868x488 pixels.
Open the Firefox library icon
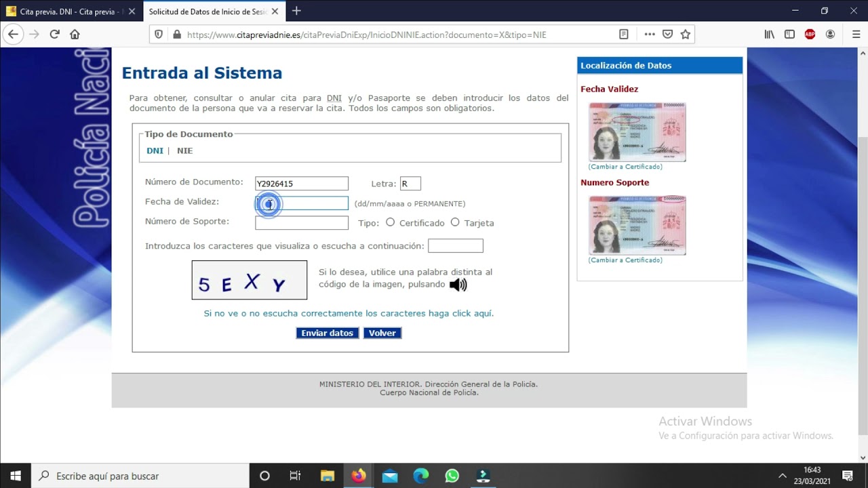click(x=769, y=35)
